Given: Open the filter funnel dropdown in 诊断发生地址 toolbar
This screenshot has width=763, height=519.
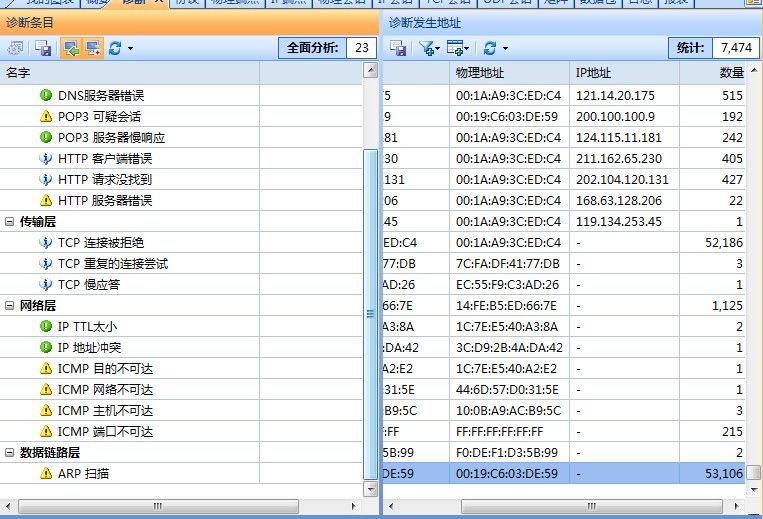Looking at the screenshot, I should [429, 48].
